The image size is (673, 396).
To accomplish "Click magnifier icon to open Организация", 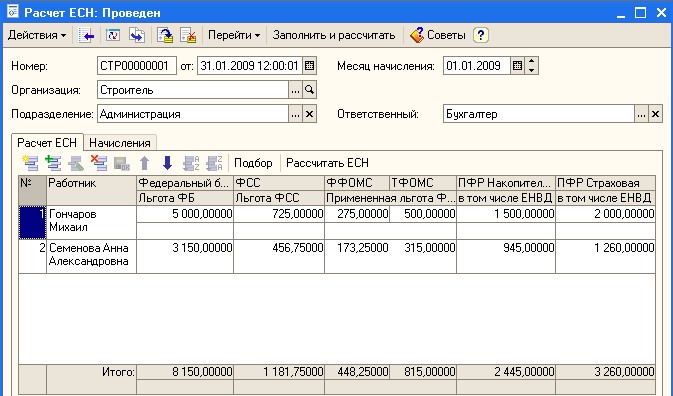I will point(309,90).
